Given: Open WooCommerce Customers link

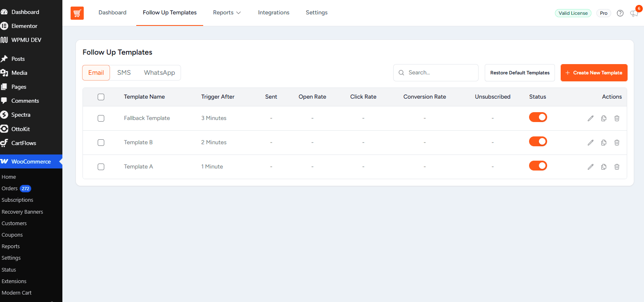Looking at the screenshot, I should 14,224.
